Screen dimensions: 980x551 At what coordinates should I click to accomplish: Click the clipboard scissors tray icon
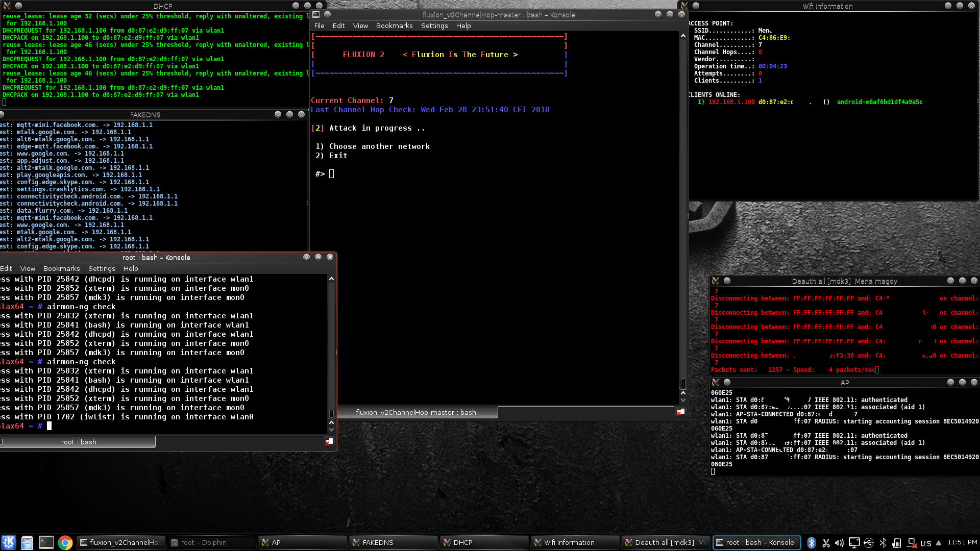point(826,542)
